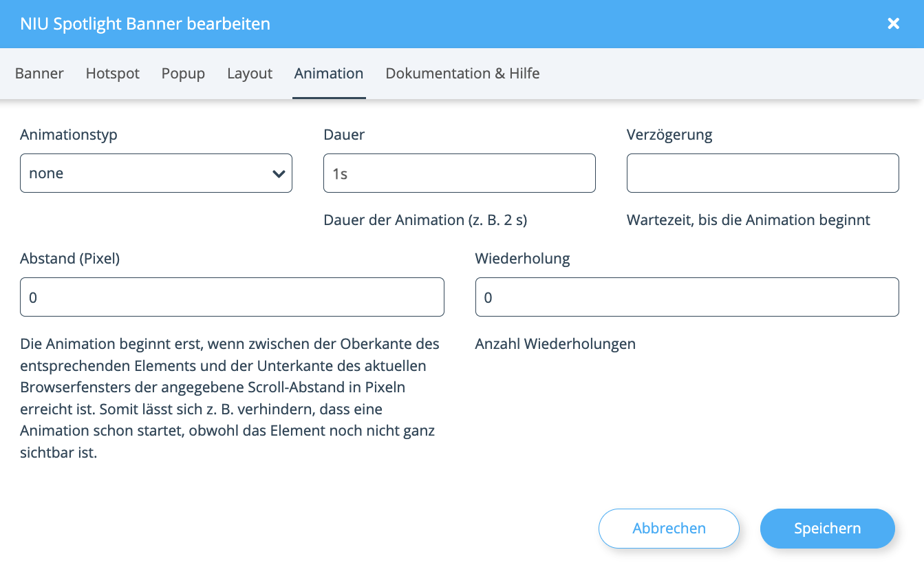Screen dimensions: 924x574
Task: Switch to the Banner tab
Action: 39,74
